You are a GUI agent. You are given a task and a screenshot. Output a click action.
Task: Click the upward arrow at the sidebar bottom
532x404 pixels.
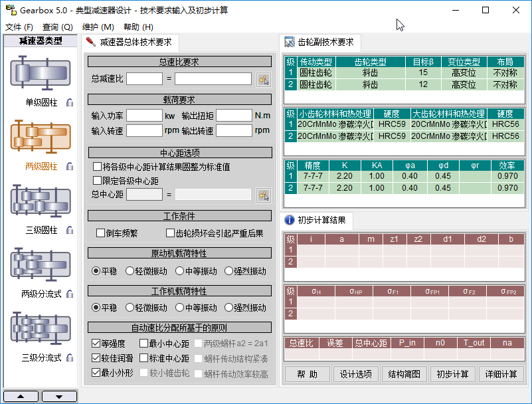(20, 396)
